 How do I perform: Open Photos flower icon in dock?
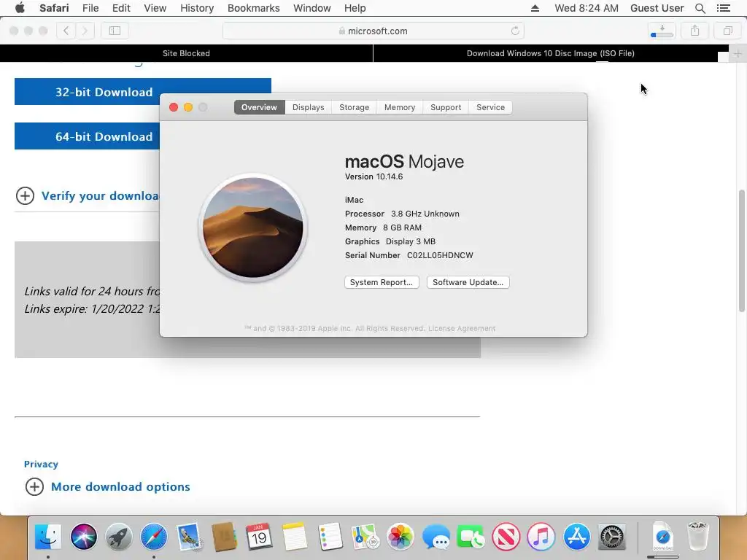(x=400, y=537)
